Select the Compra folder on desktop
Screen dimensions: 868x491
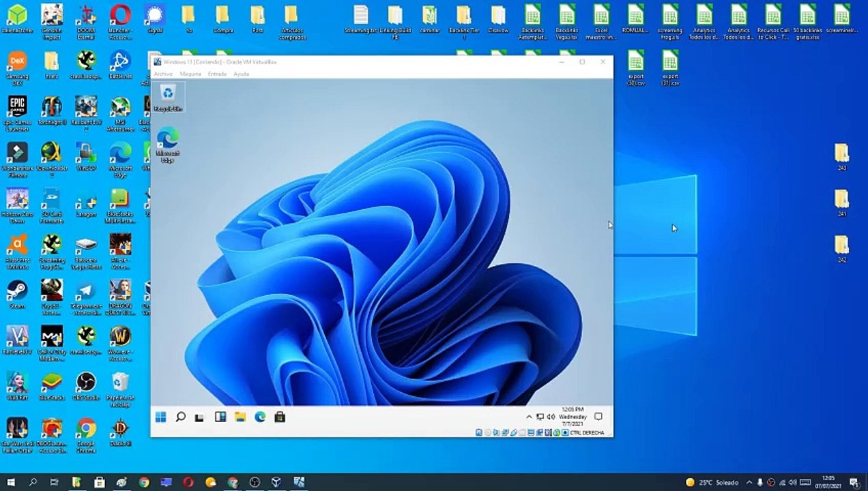tap(222, 18)
